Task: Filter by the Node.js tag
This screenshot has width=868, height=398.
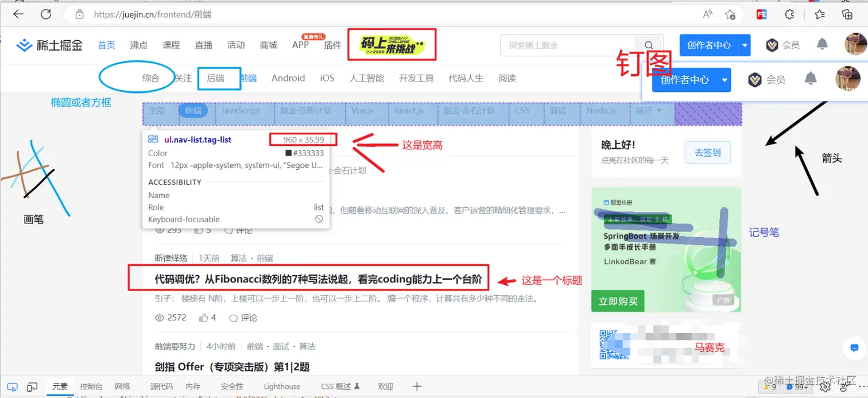Action: (601, 110)
